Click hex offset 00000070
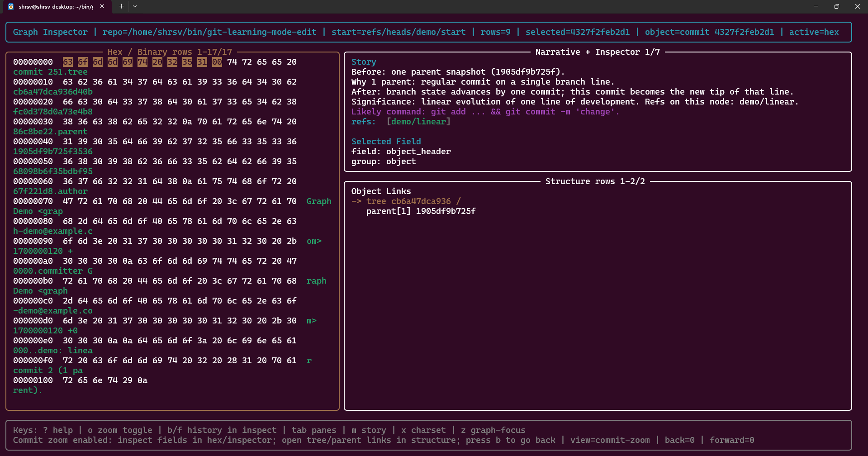The image size is (868, 456). click(x=33, y=201)
